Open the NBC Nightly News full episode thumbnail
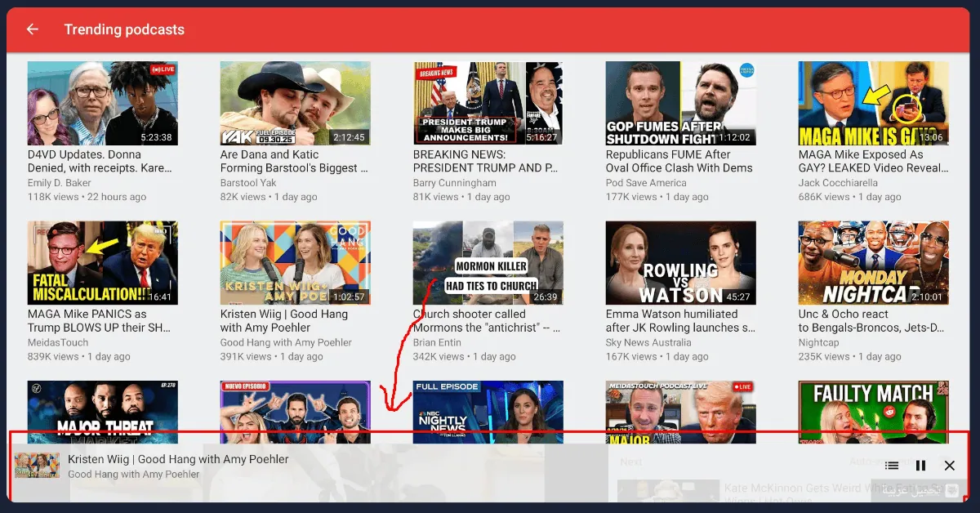 point(488,412)
